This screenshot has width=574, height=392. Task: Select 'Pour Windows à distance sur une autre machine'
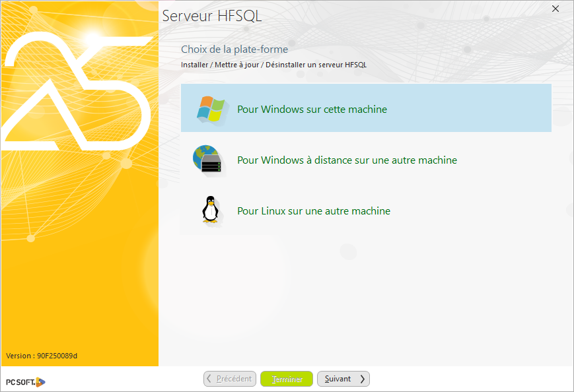(346, 160)
